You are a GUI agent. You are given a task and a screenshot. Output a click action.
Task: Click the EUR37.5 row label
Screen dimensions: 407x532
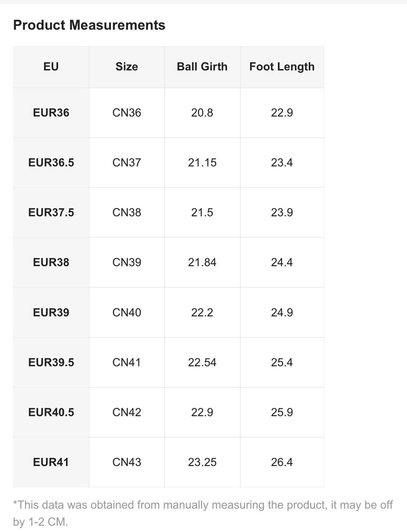[51, 212]
